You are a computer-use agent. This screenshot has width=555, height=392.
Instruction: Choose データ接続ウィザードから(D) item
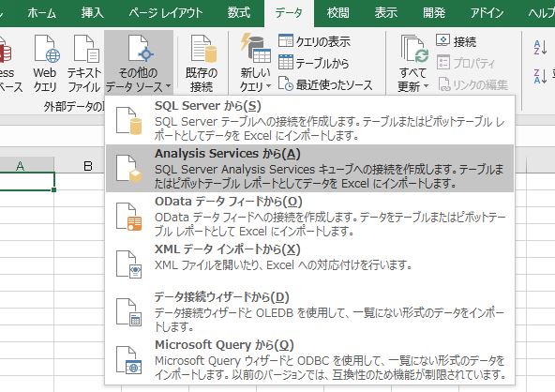click(x=309, y=311)
